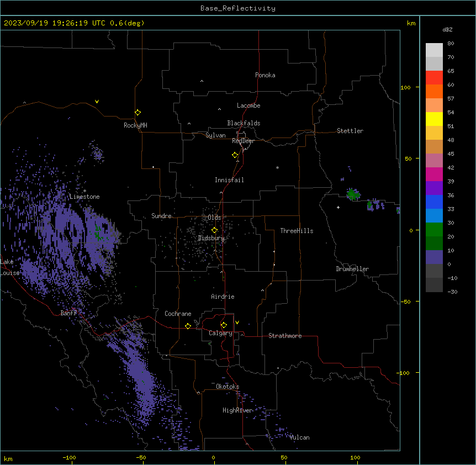Viewport: 476px width, 465px height.
Task: Click the green echo cluster west of Stettler region
Action: [x=353, y=194]
